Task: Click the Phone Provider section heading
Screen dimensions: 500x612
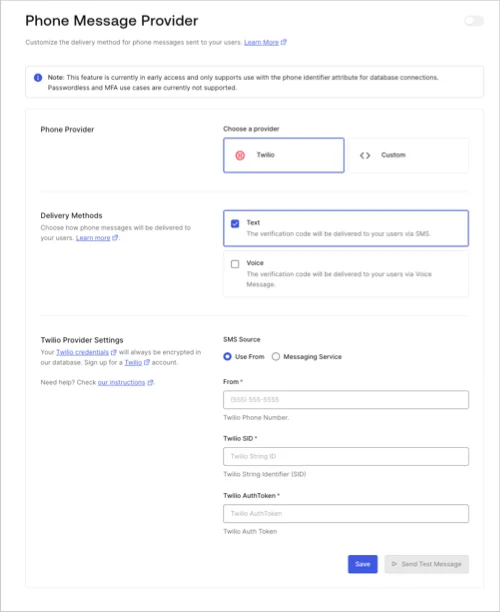Action: [67, 130]
